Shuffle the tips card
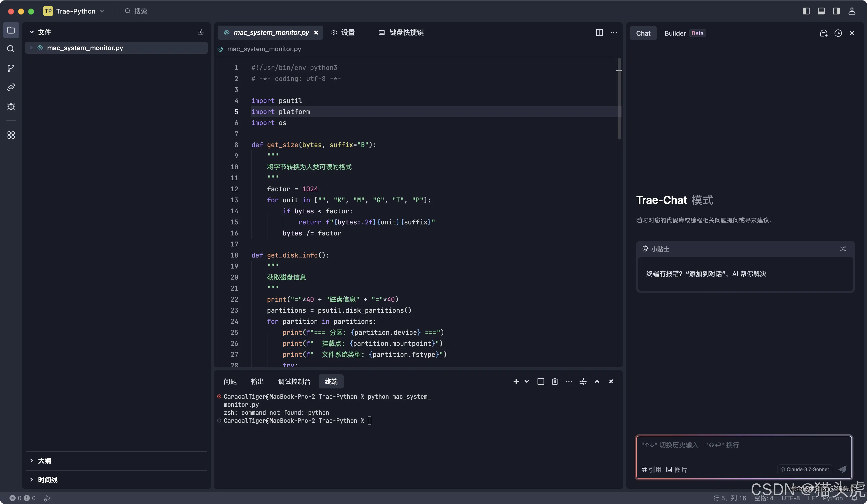This screenshot has height=504, width=867. pos(843,248)
